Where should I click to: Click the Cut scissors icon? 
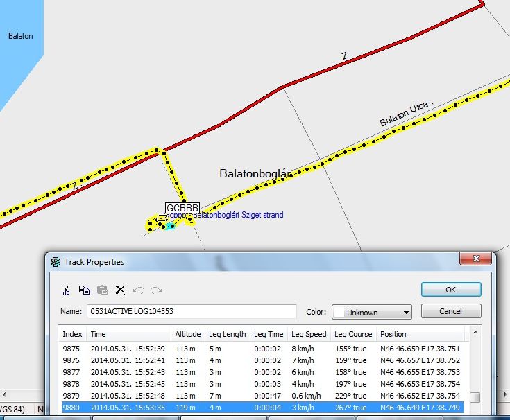[66, 290]
